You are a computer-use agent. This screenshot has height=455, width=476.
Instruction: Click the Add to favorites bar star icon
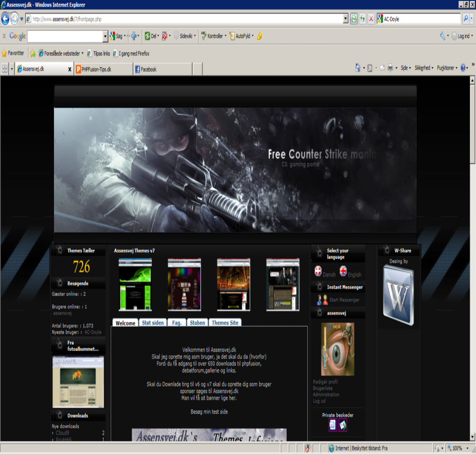(32, 53)
